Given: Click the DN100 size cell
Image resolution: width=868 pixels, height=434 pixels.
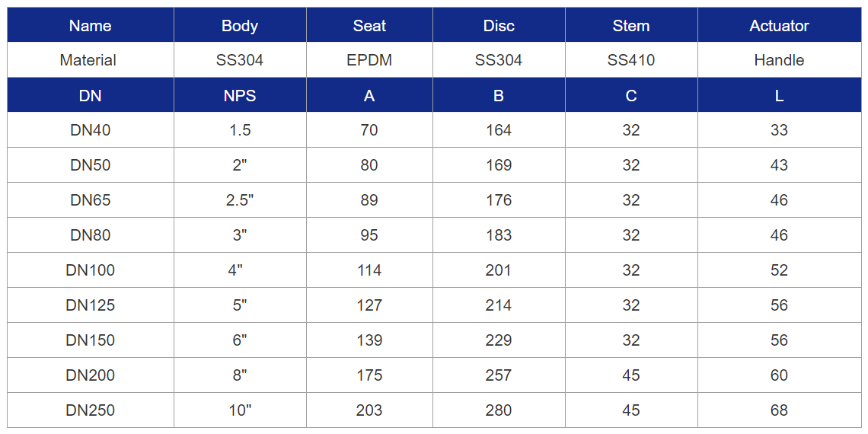Looking at the screenshot, I should point(91,270).
